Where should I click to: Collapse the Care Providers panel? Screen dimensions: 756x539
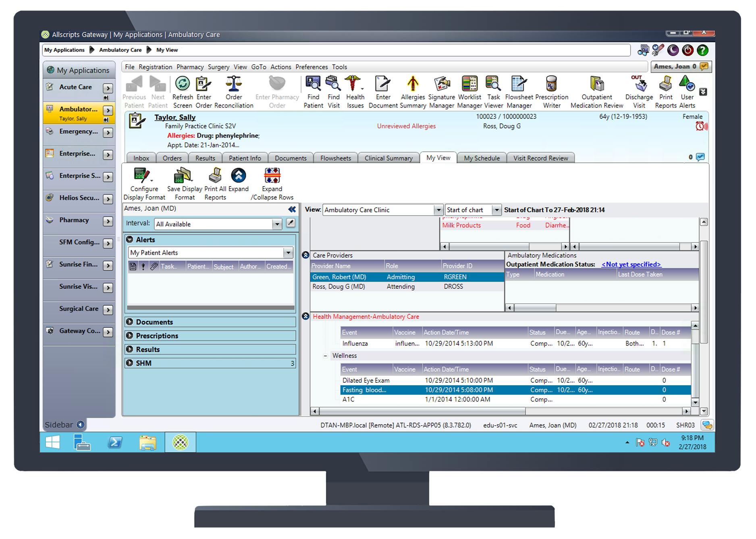306,255
